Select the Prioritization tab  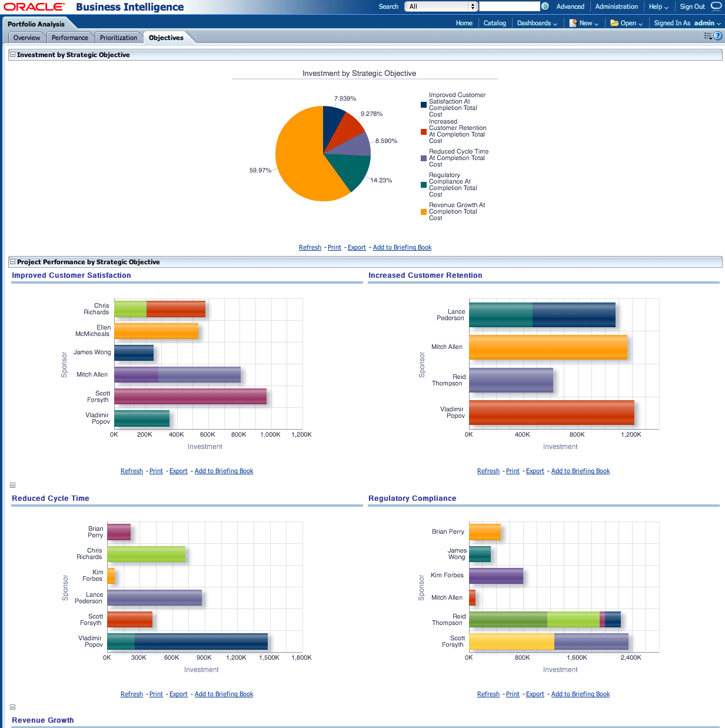coord(119,37)
